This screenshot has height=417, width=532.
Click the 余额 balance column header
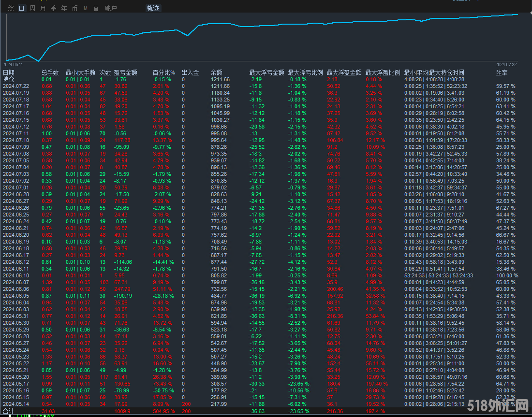click(217, 72)
